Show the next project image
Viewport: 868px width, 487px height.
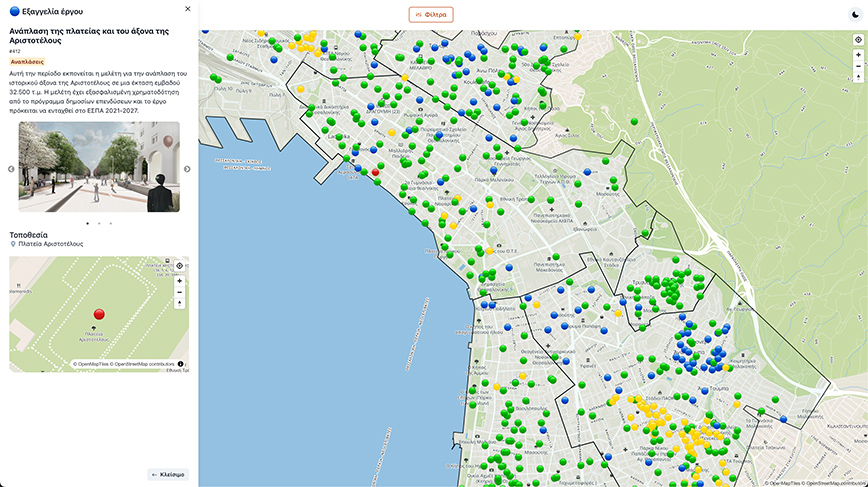pyautogui.click(x=186, y=169)
